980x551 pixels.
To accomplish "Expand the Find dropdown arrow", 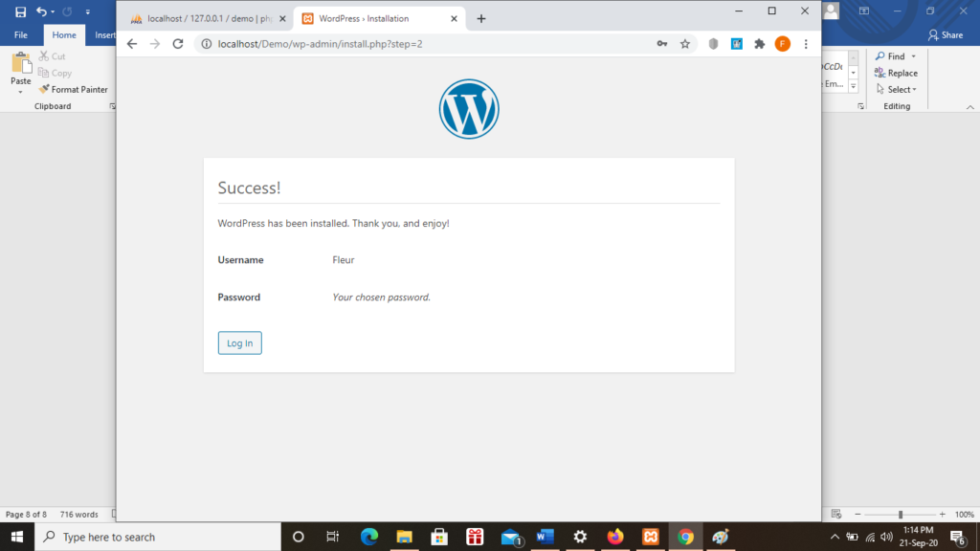I will (913, 56).
